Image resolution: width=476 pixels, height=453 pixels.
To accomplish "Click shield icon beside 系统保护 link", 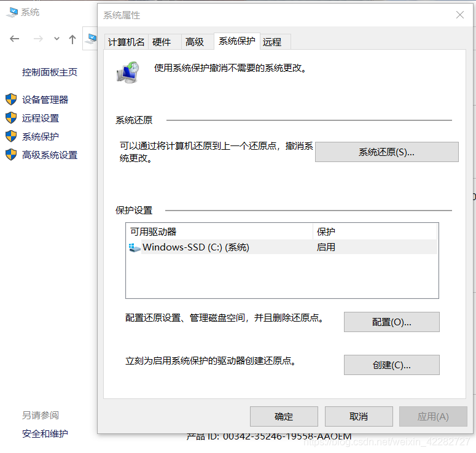I will (11, 136).
